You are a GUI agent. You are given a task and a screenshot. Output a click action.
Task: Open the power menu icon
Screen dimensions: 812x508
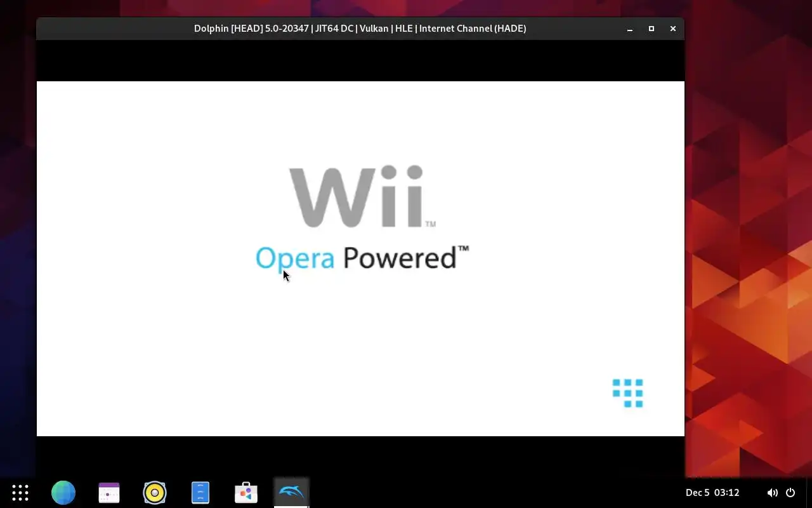(x=790, y=493)
